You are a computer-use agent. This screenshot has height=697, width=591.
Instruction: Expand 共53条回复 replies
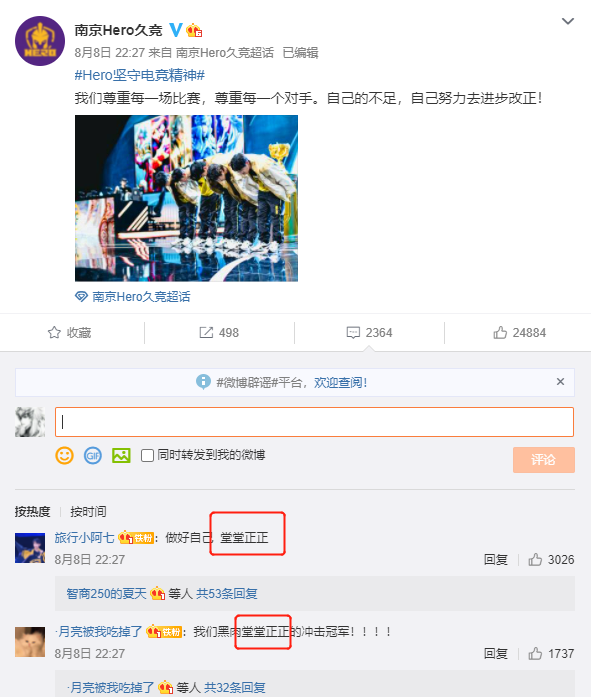click(x=227, y=593)
